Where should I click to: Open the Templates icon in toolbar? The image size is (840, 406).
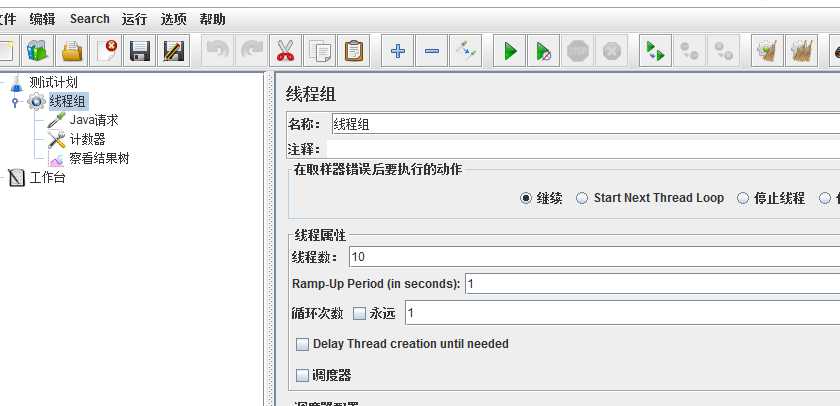click(x=37, y=51)
